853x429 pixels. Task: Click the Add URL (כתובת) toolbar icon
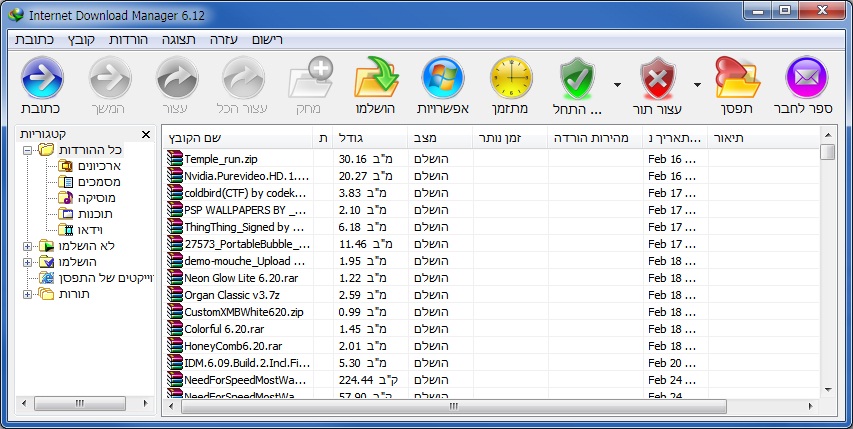[x=42, y=79]
